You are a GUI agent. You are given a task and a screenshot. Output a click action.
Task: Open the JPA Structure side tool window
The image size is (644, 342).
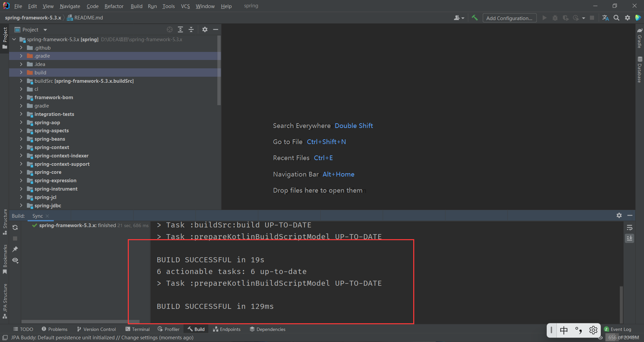point(5,301)
